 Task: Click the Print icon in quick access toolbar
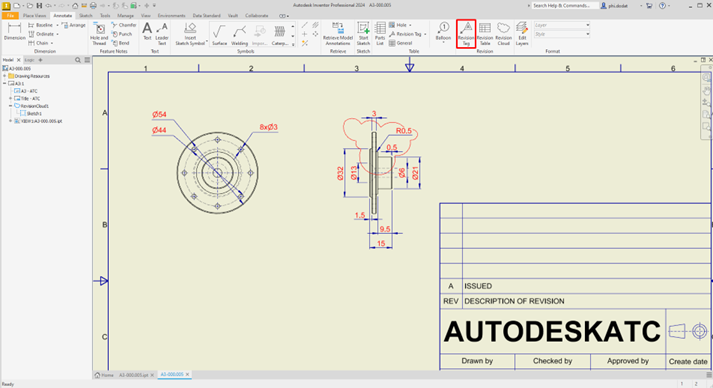(93, 5)
